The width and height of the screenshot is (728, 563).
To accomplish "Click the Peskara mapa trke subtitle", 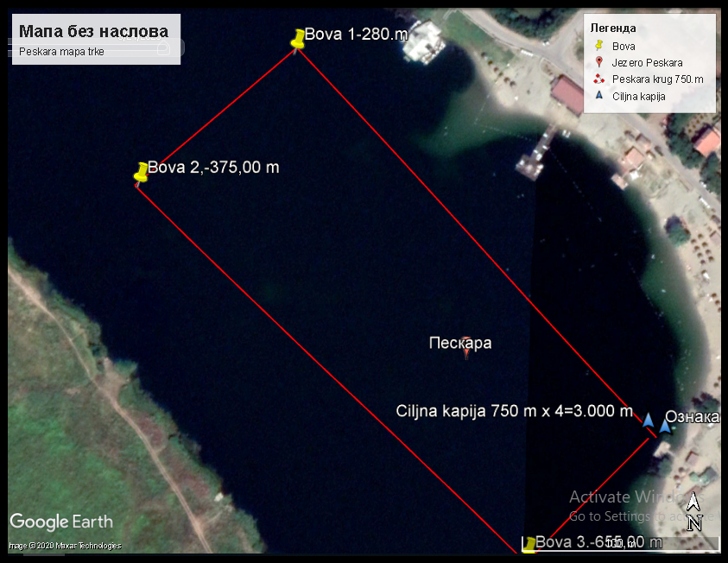I will click(x=61, y=52).
